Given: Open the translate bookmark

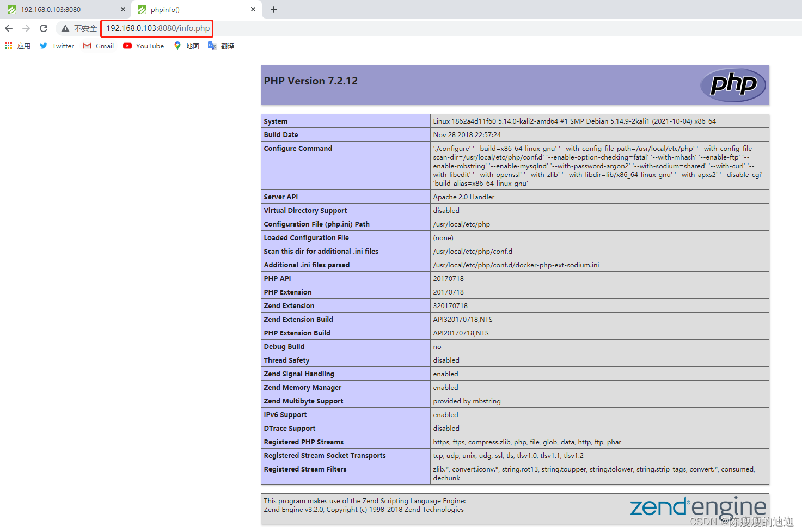Looking at the screenshot, I should [x=221, y=46].
